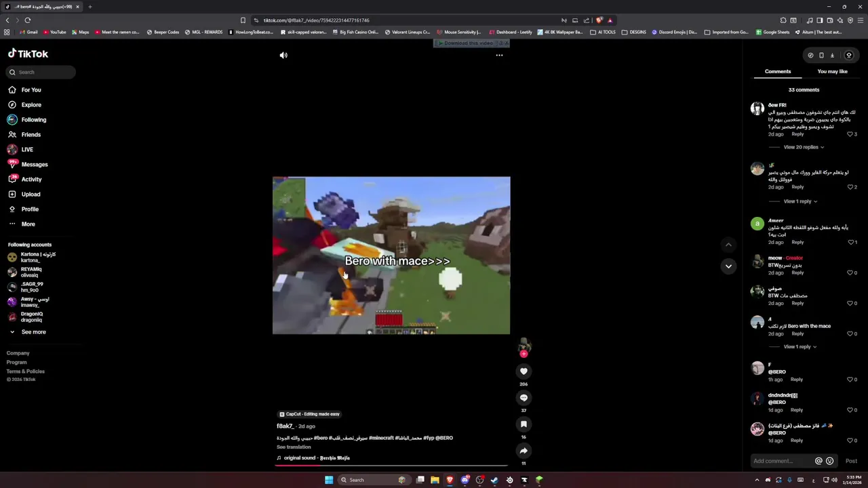Like the dndndndn comment

pyautogui.click(x=850, y=410)
